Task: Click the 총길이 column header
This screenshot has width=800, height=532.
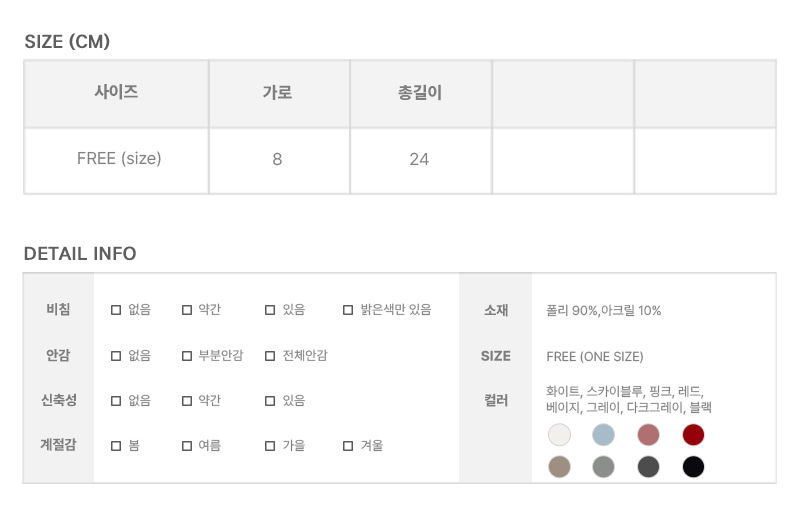Action: [x=420, y=93]
